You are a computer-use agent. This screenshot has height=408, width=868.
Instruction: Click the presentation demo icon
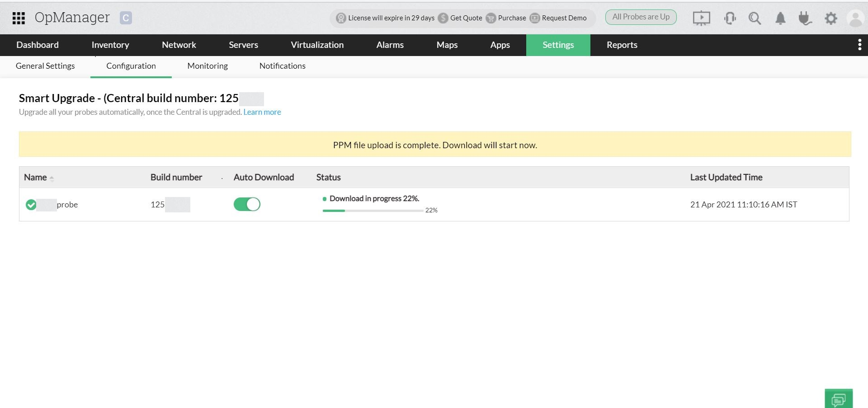pos(701,18)
